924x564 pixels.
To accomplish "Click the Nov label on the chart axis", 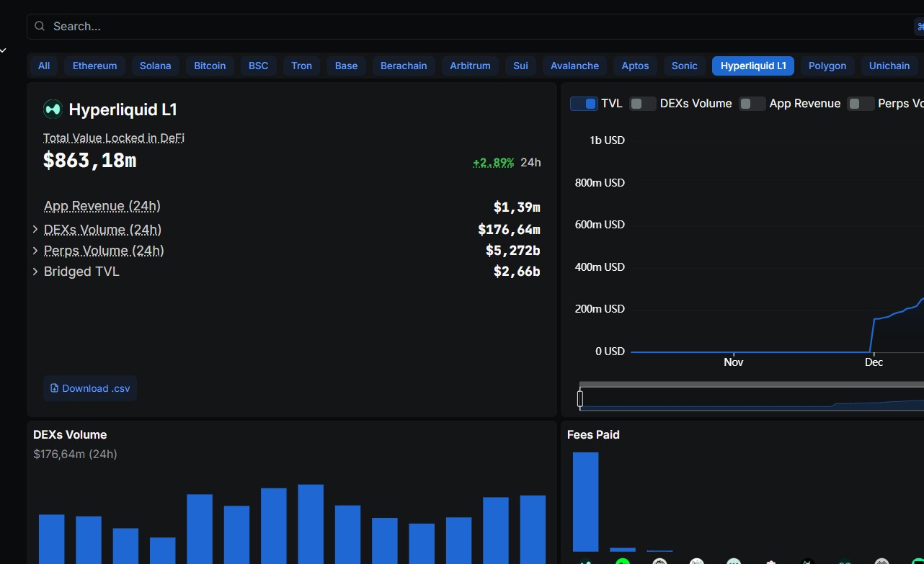I will click(x=734, y=362).
